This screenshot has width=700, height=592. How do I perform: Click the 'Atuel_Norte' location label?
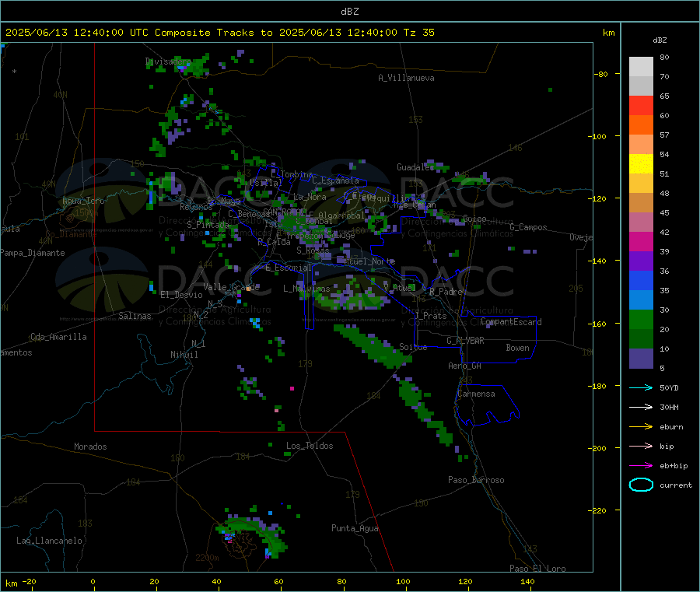tap(369, 261)
